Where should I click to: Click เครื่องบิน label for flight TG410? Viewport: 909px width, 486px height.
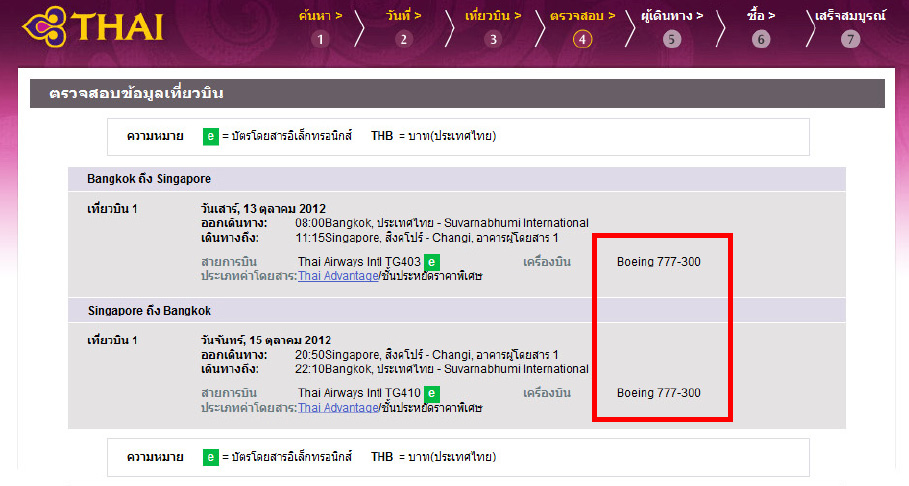point(547,393)
